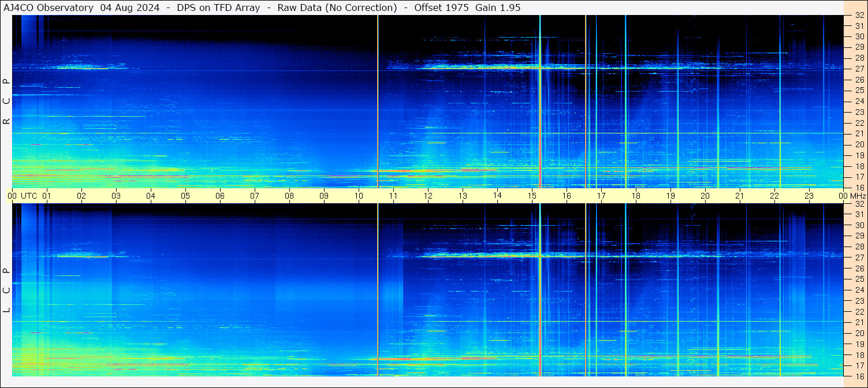868x388 pixels.
Task: Click the 05 hour mark on time axis
Action: coord(185,196)
